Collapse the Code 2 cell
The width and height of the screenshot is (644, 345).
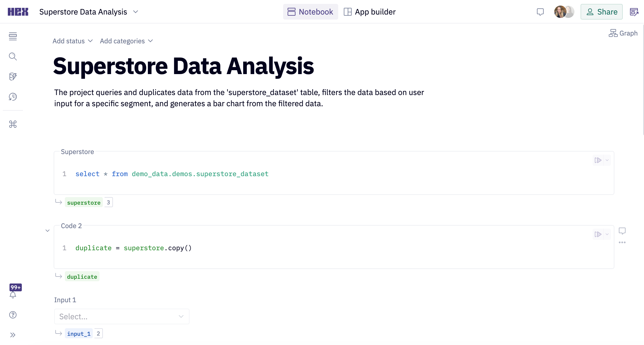point(48,230)
